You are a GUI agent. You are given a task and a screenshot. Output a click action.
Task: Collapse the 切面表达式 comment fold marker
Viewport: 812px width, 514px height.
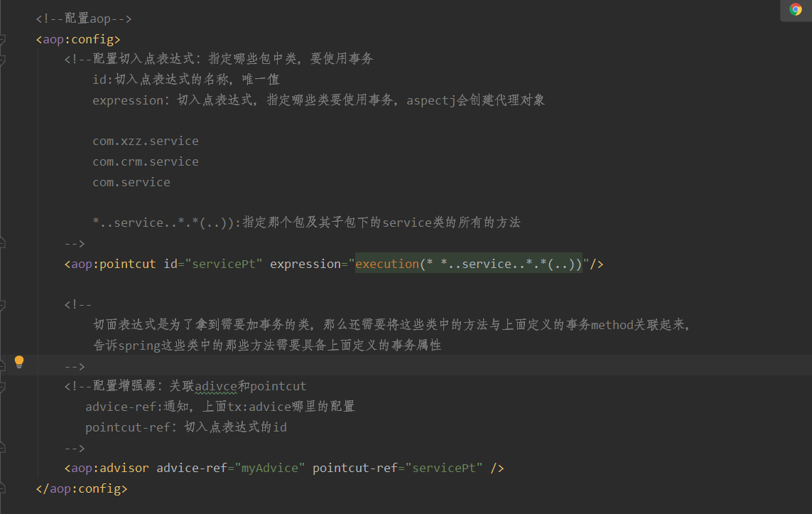(3, 305)
